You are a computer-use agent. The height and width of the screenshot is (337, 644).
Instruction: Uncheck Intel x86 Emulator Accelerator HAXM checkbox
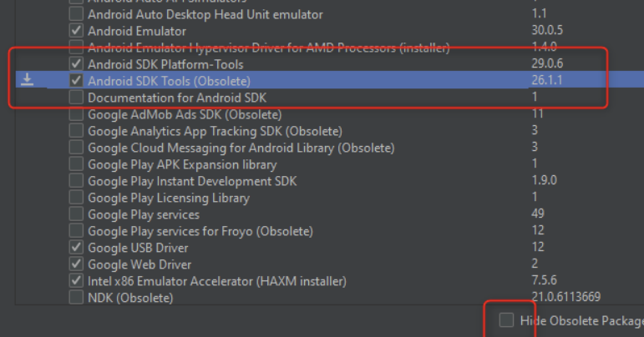[76, 281]
